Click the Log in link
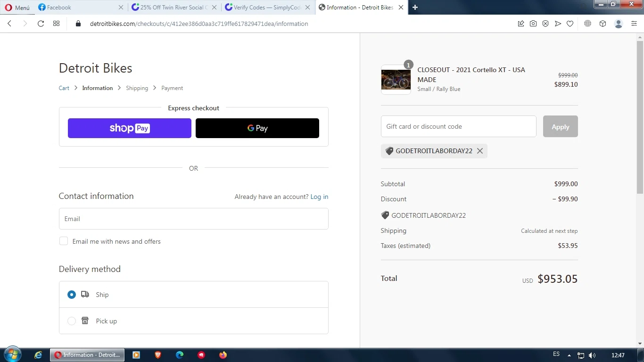 (319, 197)
